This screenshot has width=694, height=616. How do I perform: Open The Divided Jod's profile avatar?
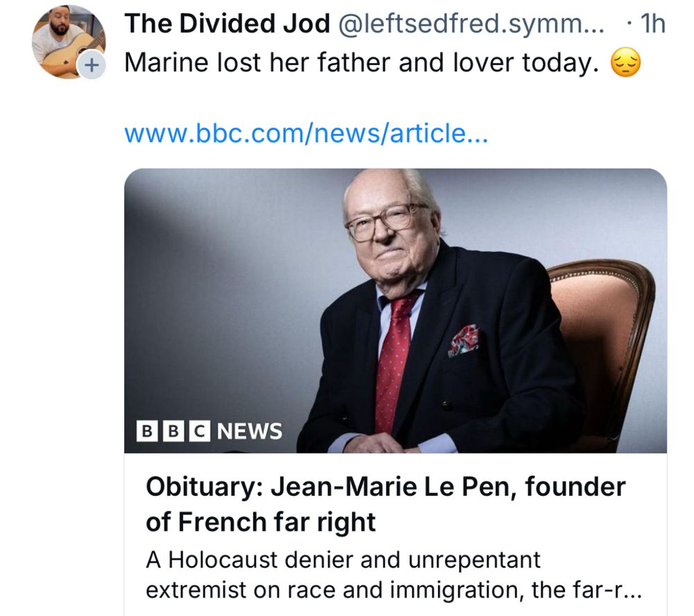69,42
